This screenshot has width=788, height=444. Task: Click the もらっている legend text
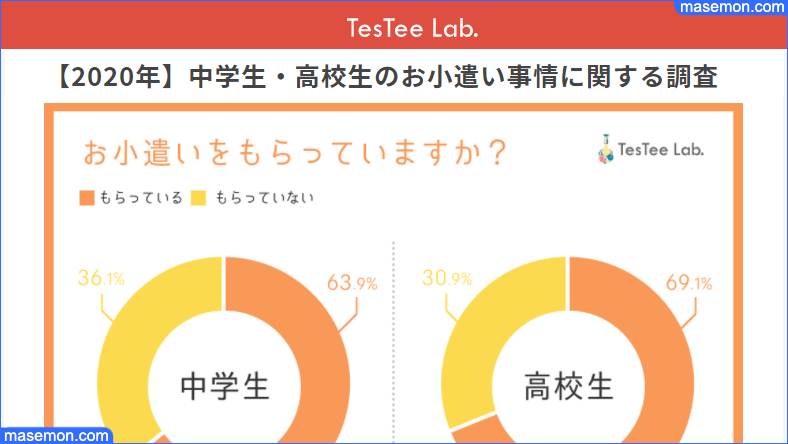[141, 198]
